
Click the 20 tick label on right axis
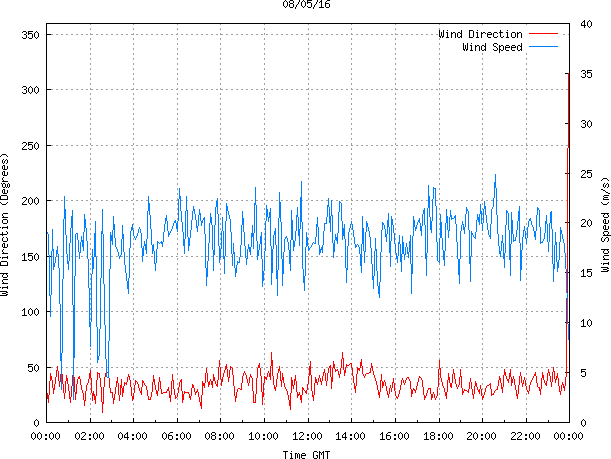tap(586, 223)
